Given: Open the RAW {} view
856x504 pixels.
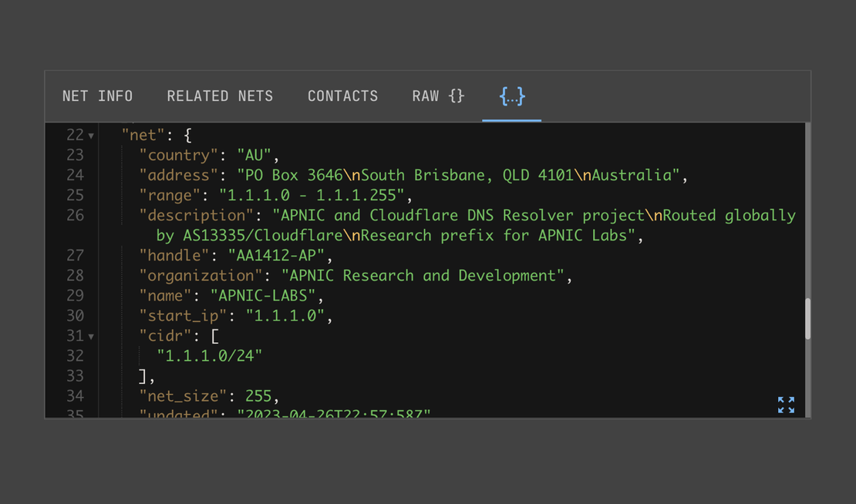Looking at the screenshot, I should coord(437,96).
